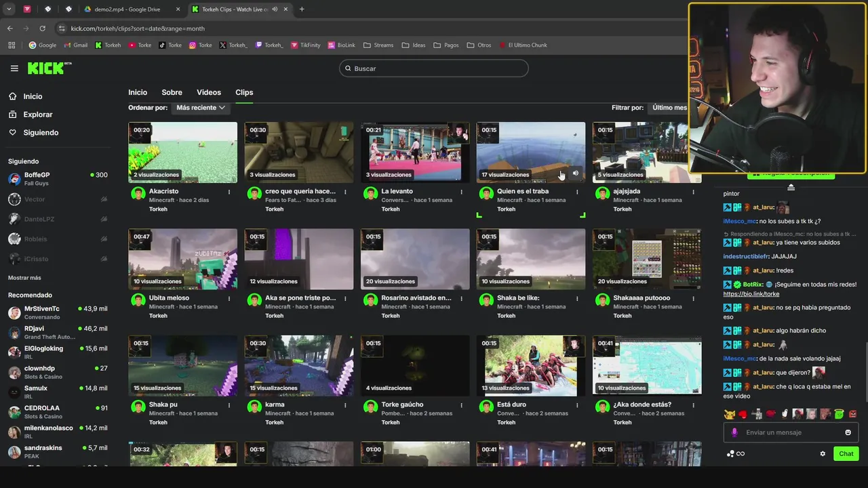Close the Torkeh Clips browser tab
Viewport: 868px width, 488px height.
[x=285, y=9]
